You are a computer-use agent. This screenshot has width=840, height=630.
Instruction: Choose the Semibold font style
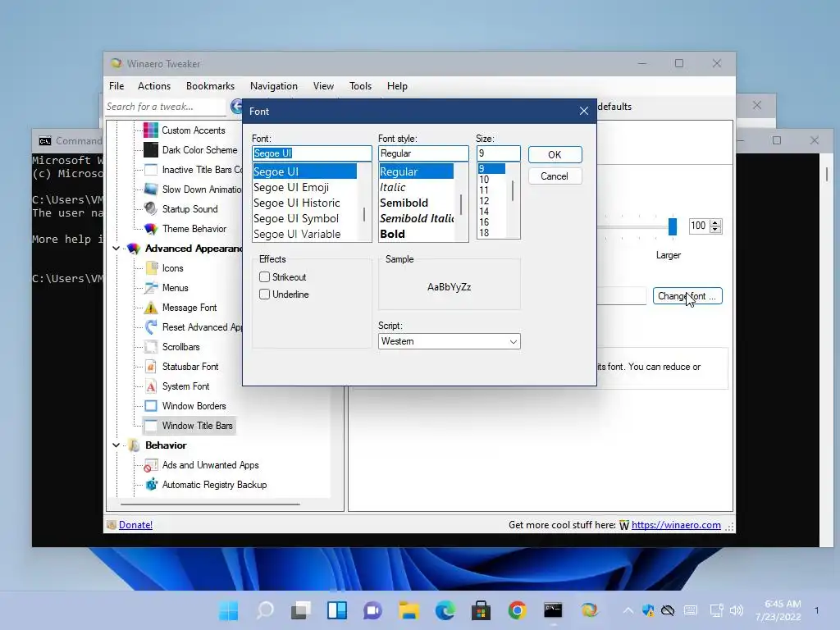click(x=404, y=203)
